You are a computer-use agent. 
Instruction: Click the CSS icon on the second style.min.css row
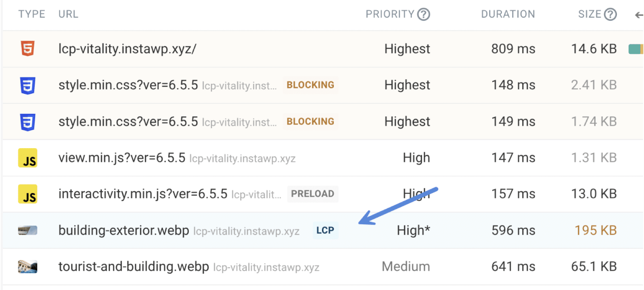[27, 121]
